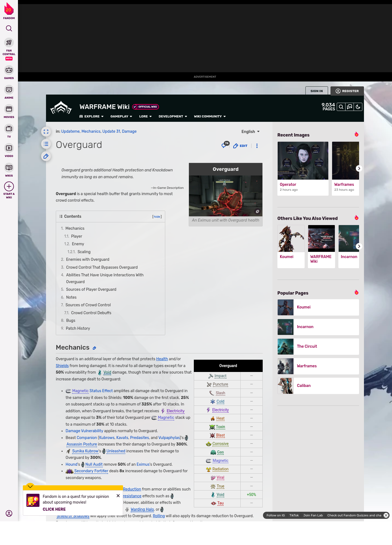Click the expand fullscreen content icon
This screenshot has width=392, height=545.
46,132
